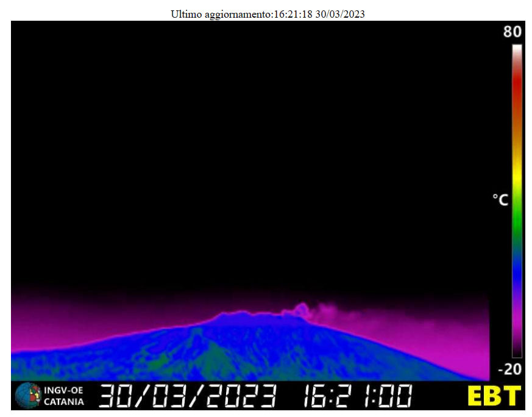Click the black sky area of the thermal image
The width and height of the screenshot is (532, 417).
pyautogui.click(x=244, y=152)
